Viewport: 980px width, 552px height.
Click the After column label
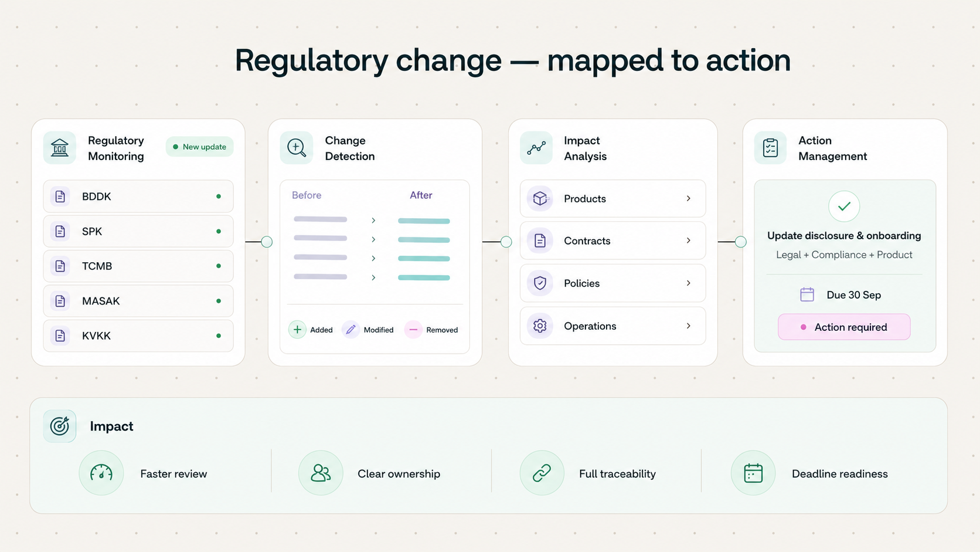[421, 195]
